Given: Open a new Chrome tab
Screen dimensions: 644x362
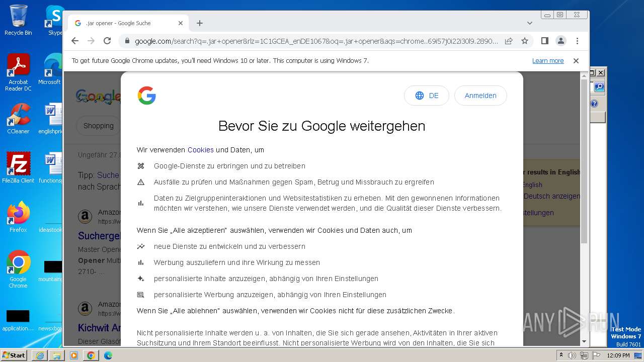Looking at the screenshot, I should [200, 23].
